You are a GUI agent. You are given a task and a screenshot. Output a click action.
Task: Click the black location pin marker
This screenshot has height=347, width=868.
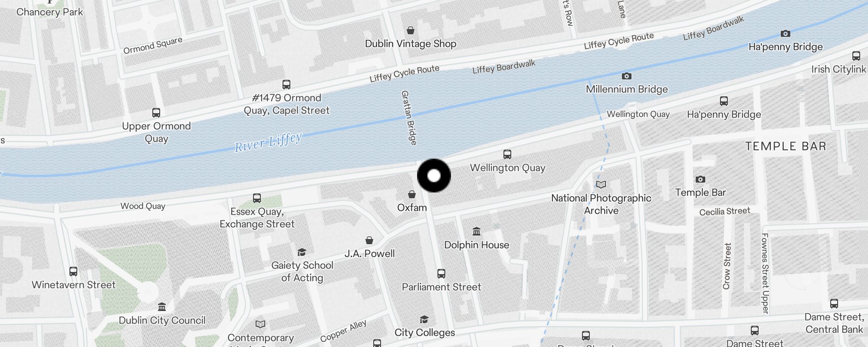[434, 176]
